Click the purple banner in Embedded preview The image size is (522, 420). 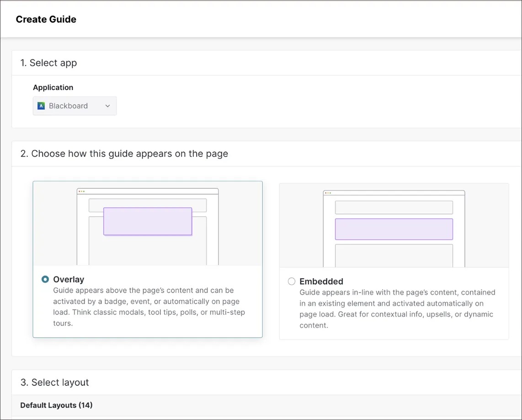[x=394, y=229]
